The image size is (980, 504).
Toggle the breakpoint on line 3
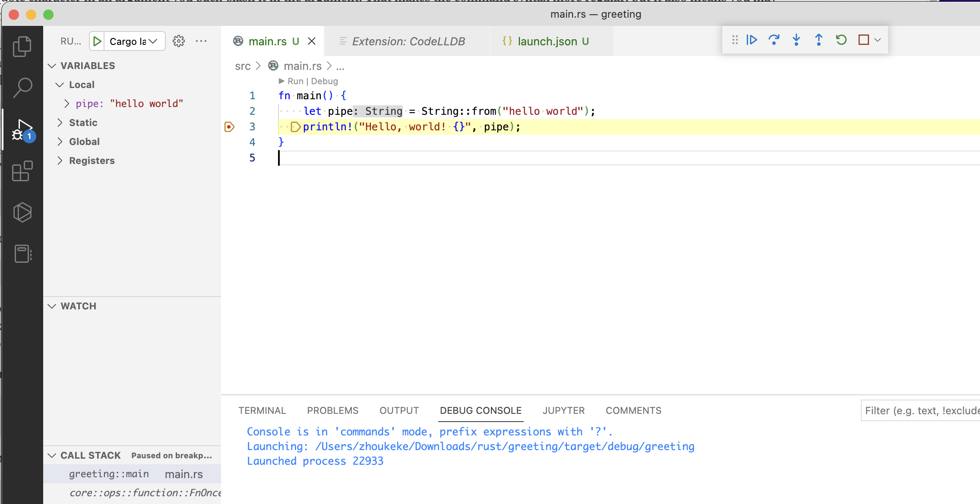[x=229, y=127]
